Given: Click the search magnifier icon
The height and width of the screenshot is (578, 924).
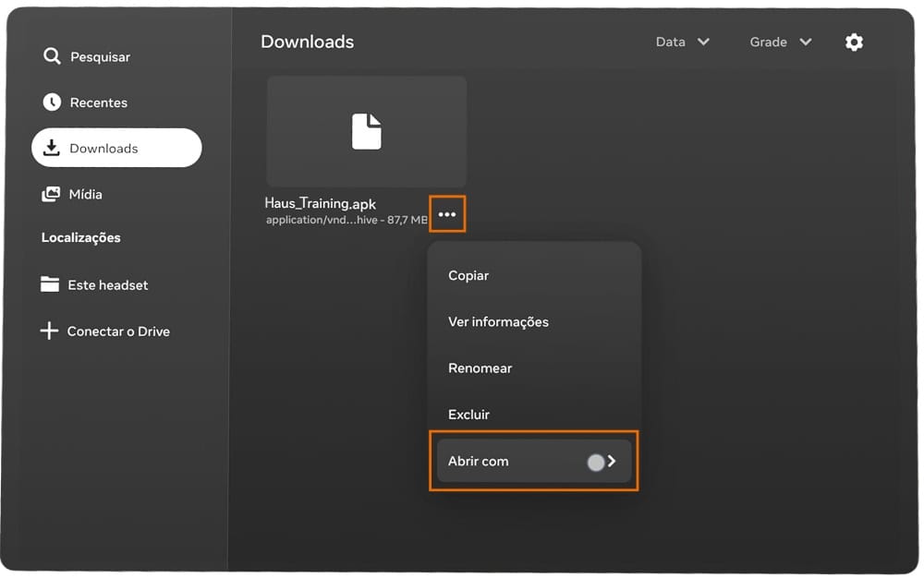Looking at the screenshot, I should 52,56.
